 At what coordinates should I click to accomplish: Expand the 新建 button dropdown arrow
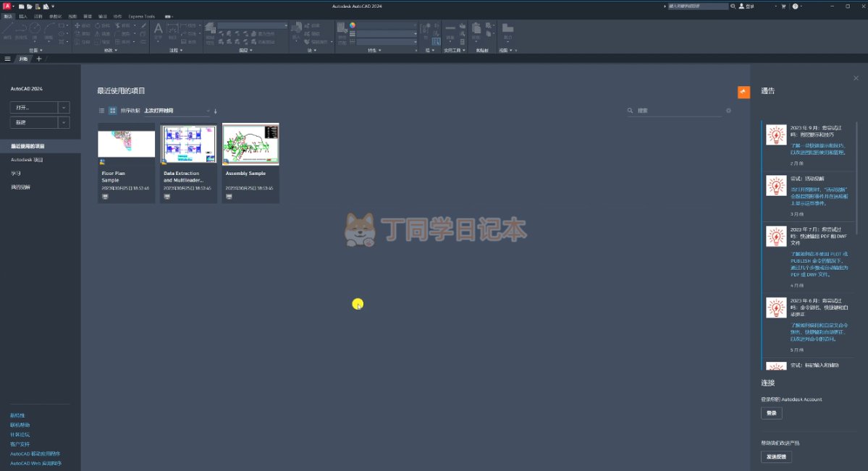click(64, 123)
